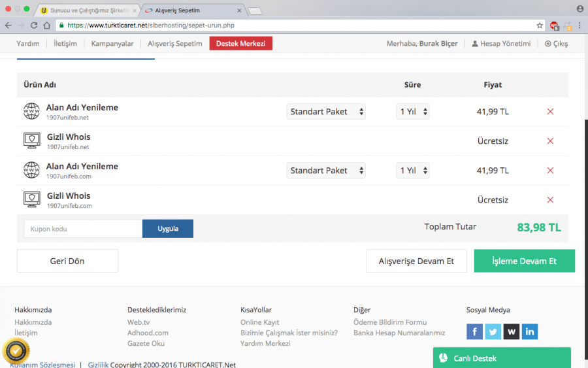
Task: Click the bookmark star in address bar
Action: pyautogui.click(x=540, y=25)
